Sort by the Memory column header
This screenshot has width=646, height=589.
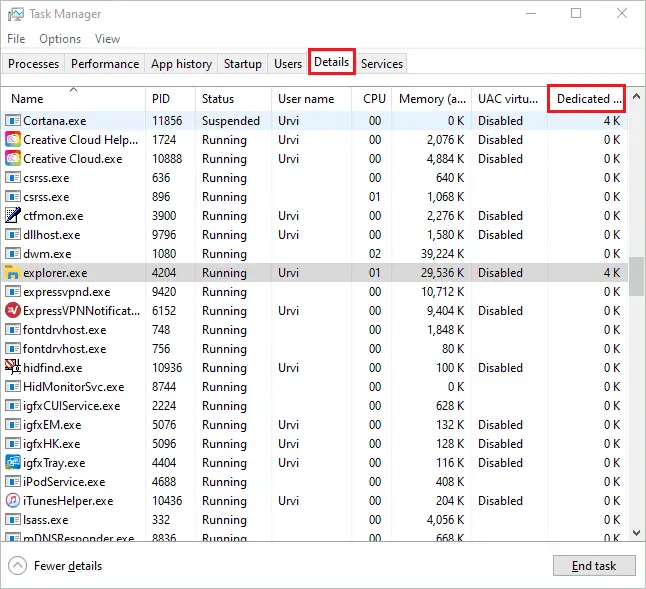tap(432, 99)
